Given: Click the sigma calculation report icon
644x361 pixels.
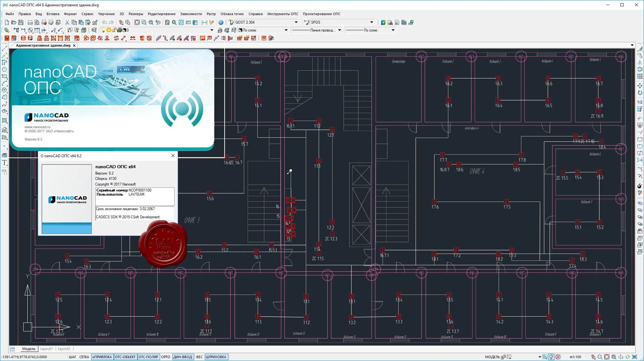Looking at the screenshot, I should (x=77, y=38).
